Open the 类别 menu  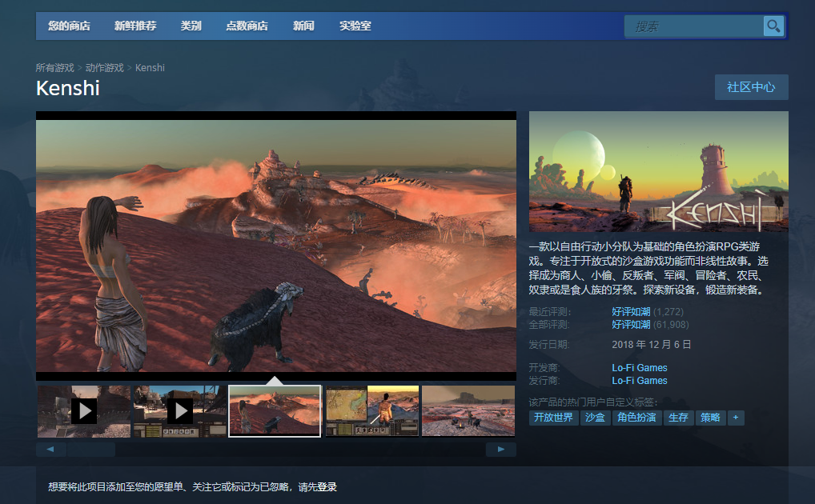191,26
